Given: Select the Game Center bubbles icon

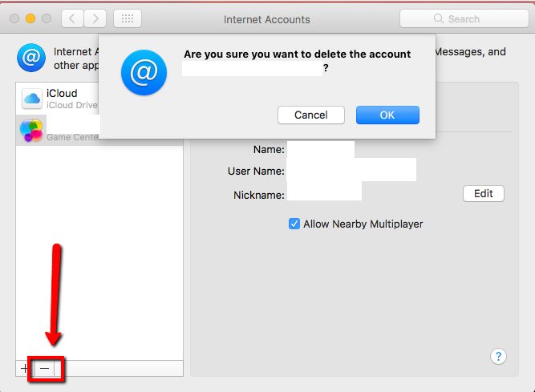Looking at the screenshot, I should pos(31,130).
